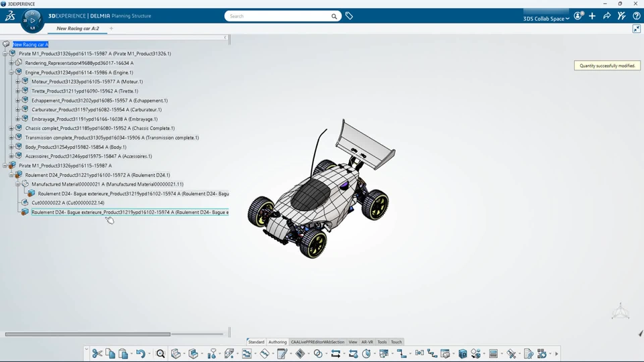Click the tree horizontal scrollbar
644x362 pixels.
pyautogui.click(x=87, y=334)
